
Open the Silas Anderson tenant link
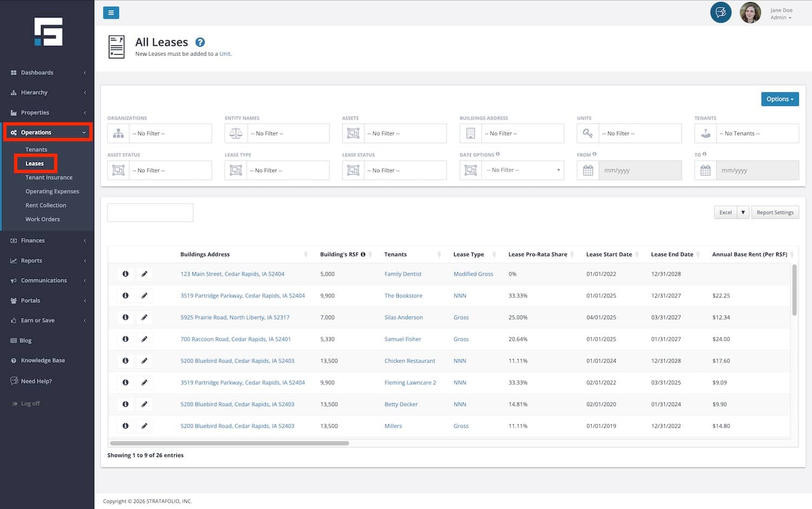tap(403, 318)
